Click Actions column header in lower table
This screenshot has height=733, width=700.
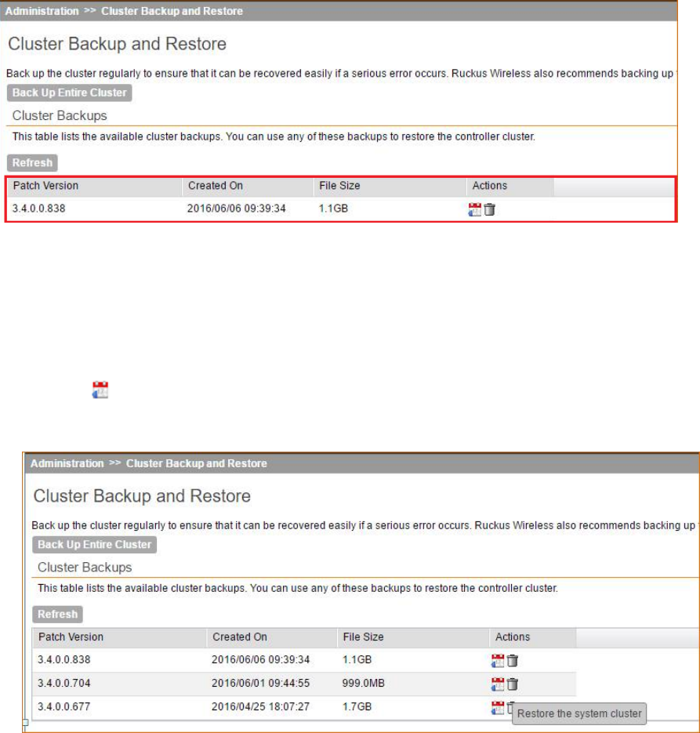click(x=513, y=637)
